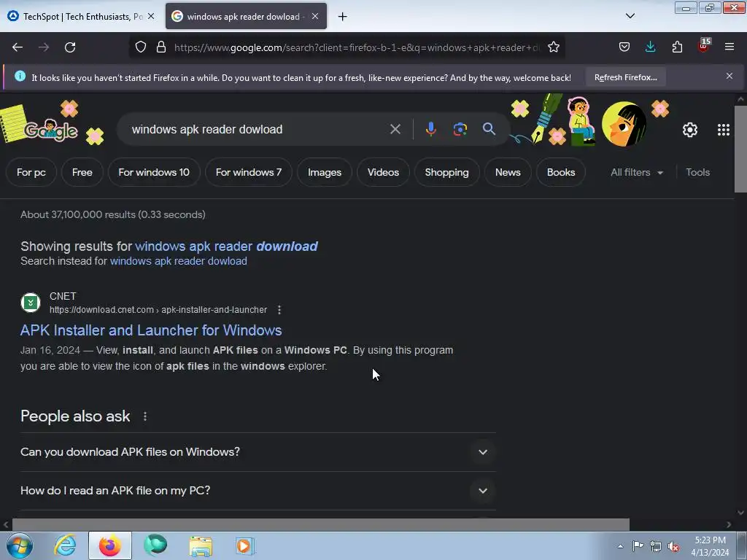Open the search Tools option
747x560 pixels.
coord(697,172)
